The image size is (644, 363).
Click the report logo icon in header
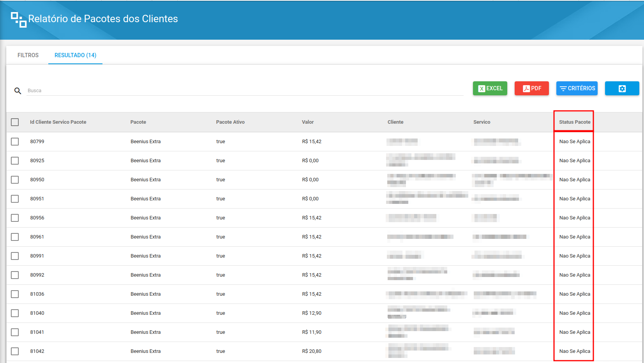point(19,20)
